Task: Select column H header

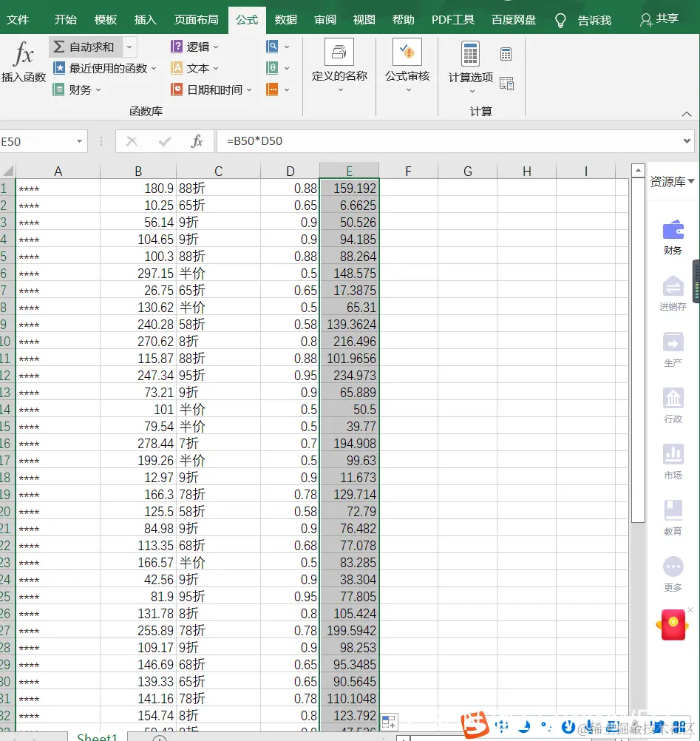Action: pos(526,171)
